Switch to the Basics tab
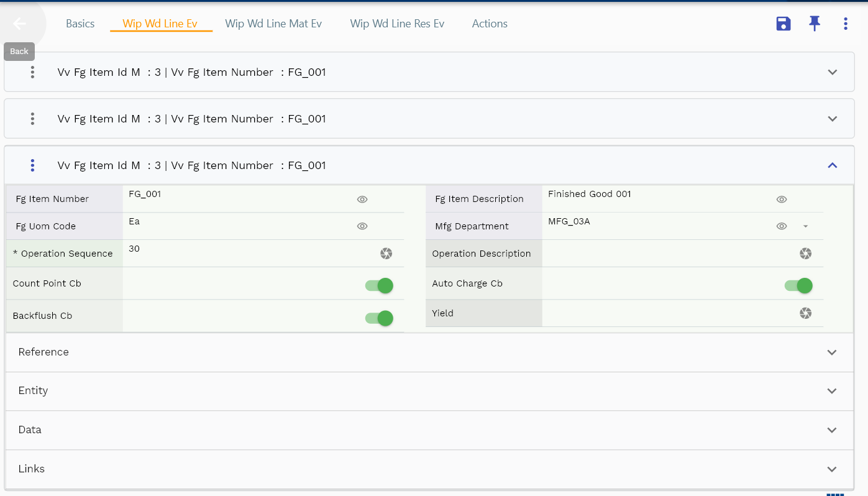Viewport: 868px width, 496px height. tap(80, 23)
